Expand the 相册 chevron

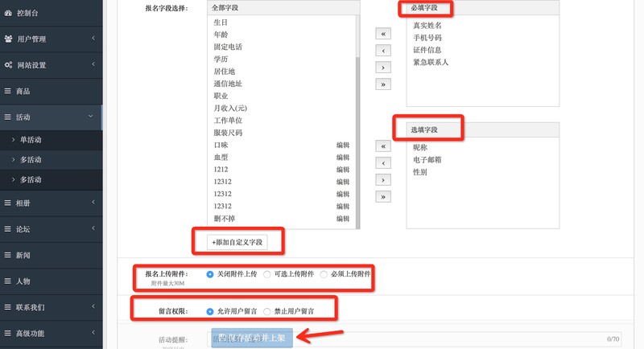coord(93,202)
